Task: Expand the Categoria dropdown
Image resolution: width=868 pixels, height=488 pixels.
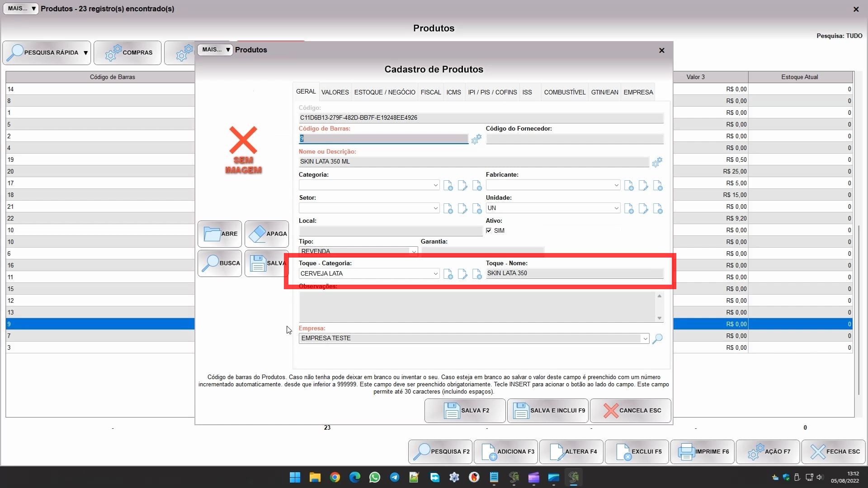Action: coord(435,185)
